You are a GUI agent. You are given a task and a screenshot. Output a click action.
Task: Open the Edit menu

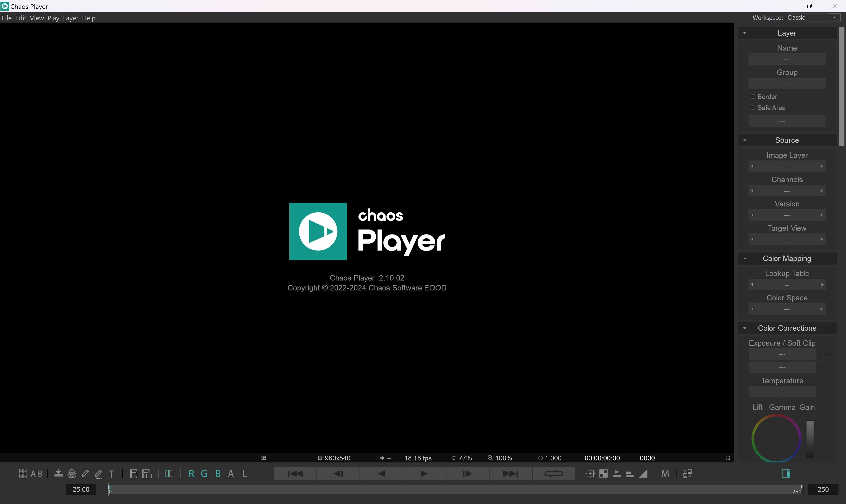21,18
